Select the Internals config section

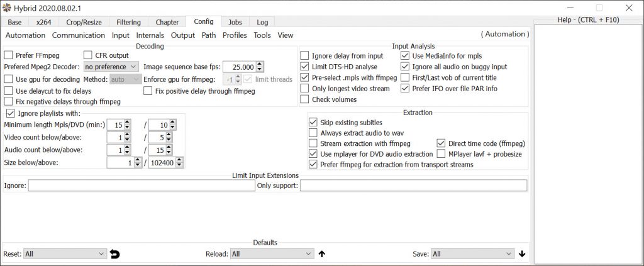(x=150, y=35)
